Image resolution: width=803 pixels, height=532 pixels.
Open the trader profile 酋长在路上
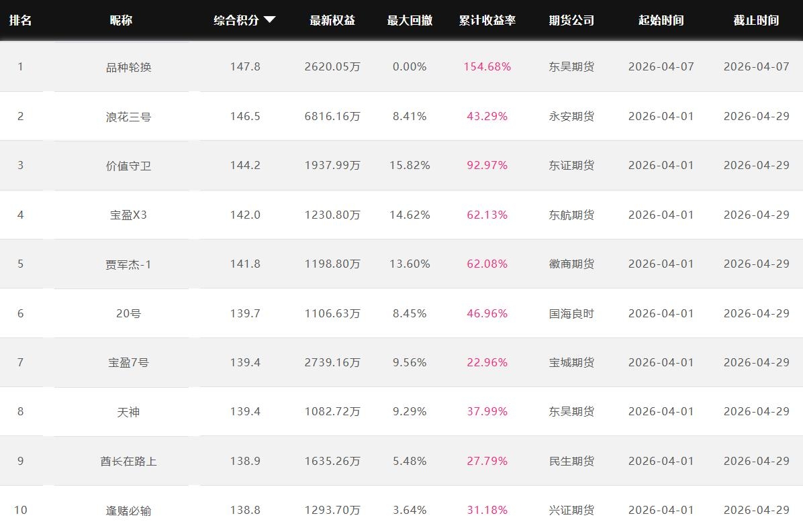[x=128, y=462]
